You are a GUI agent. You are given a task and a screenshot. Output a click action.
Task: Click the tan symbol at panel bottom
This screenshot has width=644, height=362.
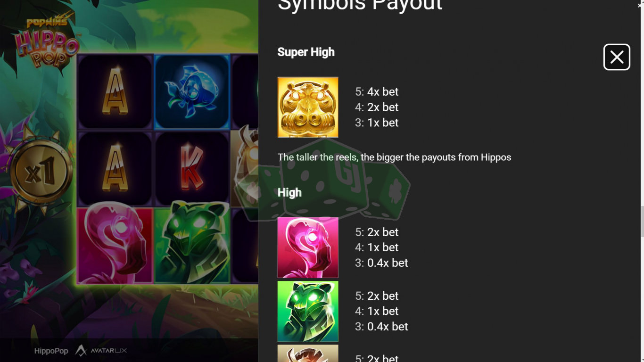[308, 354]
